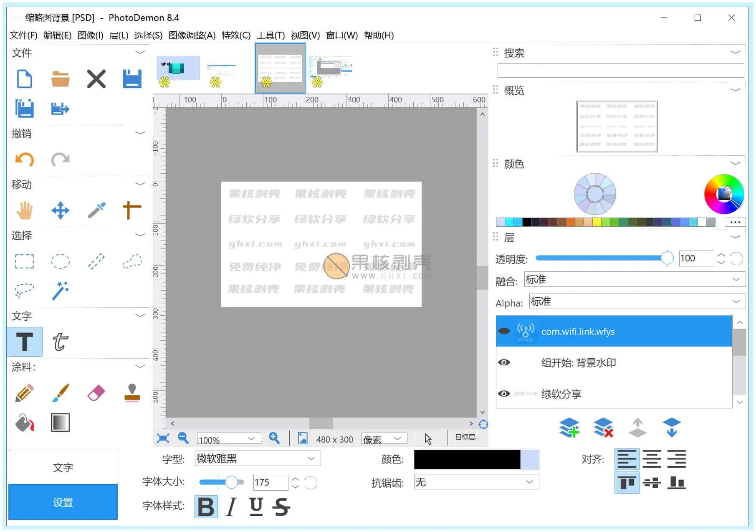The height and width of the screenshot is (532, 756).
Task: Open the 像素 units dropdown
Action: click(384, 438)
